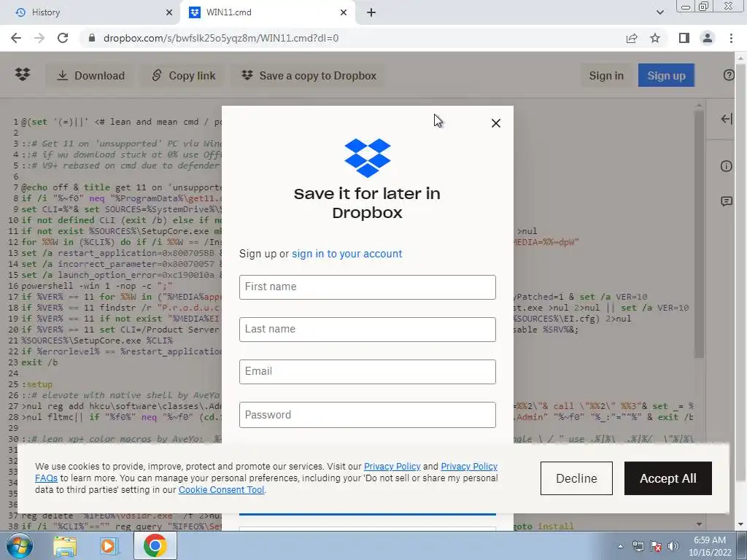Viewport: 747px width, 560px height.
Task: Click 'exit /b' on line 23
Action: coord(39,362)
